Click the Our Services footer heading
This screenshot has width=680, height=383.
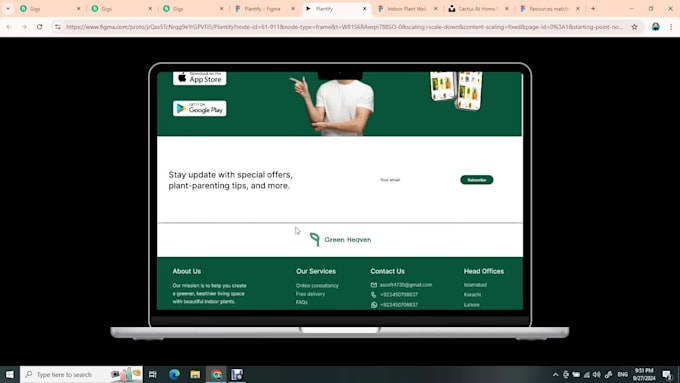click(316, 271)
